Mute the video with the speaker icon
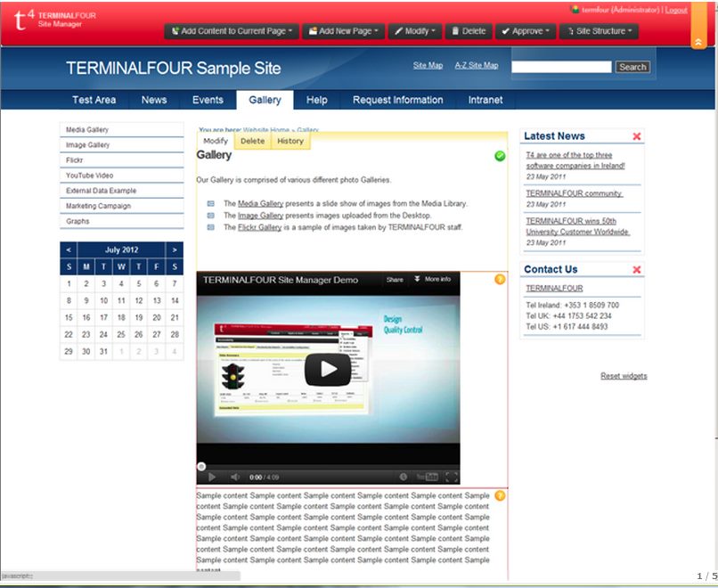Screen dimensions: 718x588 [x=235, y=478]
